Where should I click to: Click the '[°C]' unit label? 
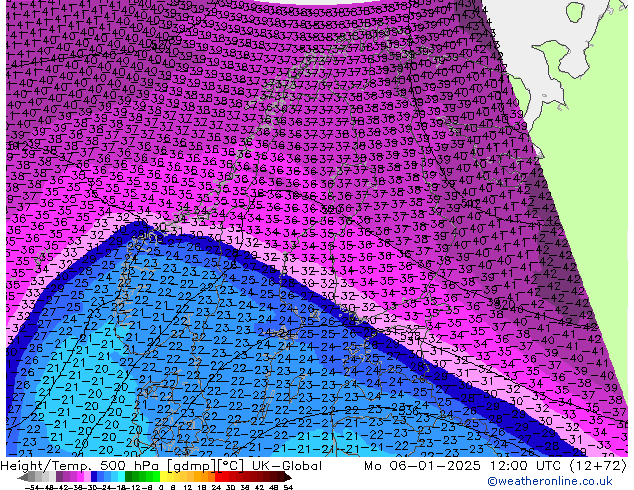coord(230,466)
